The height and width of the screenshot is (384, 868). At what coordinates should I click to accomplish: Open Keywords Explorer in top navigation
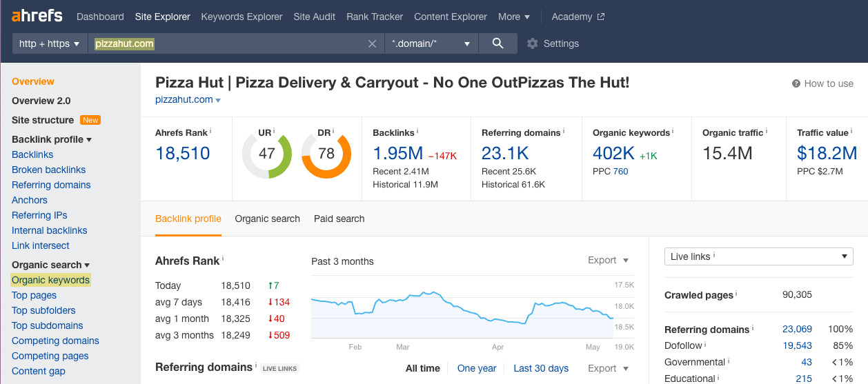241,17
